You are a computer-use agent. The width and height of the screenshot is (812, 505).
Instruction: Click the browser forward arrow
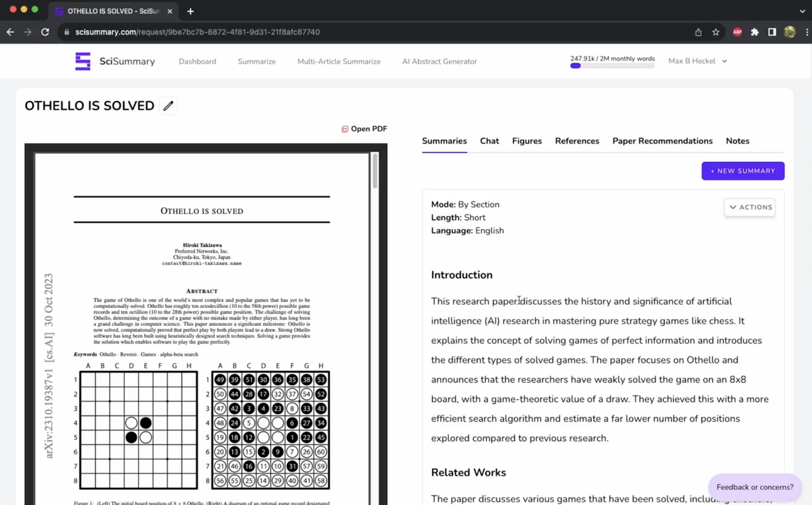tap(28, 32)
